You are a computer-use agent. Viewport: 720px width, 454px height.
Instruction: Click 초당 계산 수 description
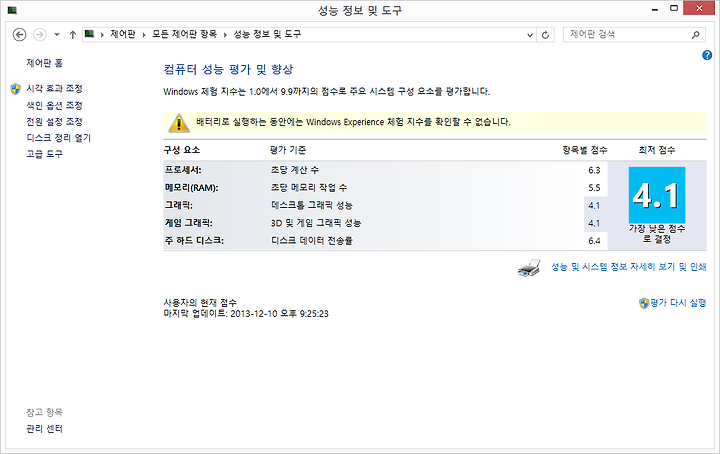(x=294, y=170)
